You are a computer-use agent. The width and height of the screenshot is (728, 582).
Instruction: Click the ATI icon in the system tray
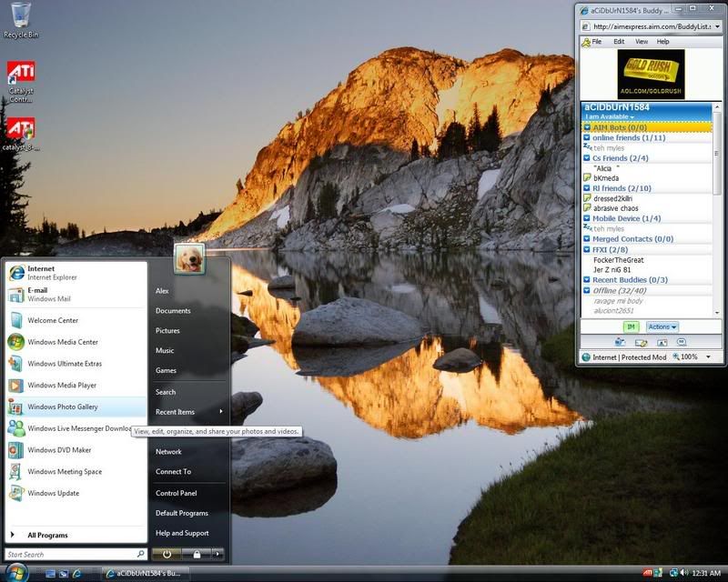point(648,573)
